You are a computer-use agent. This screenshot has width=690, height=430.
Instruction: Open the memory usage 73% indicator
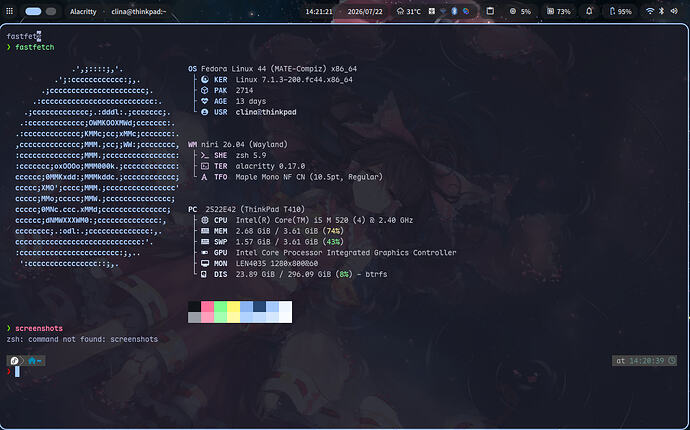pos(558,11)
